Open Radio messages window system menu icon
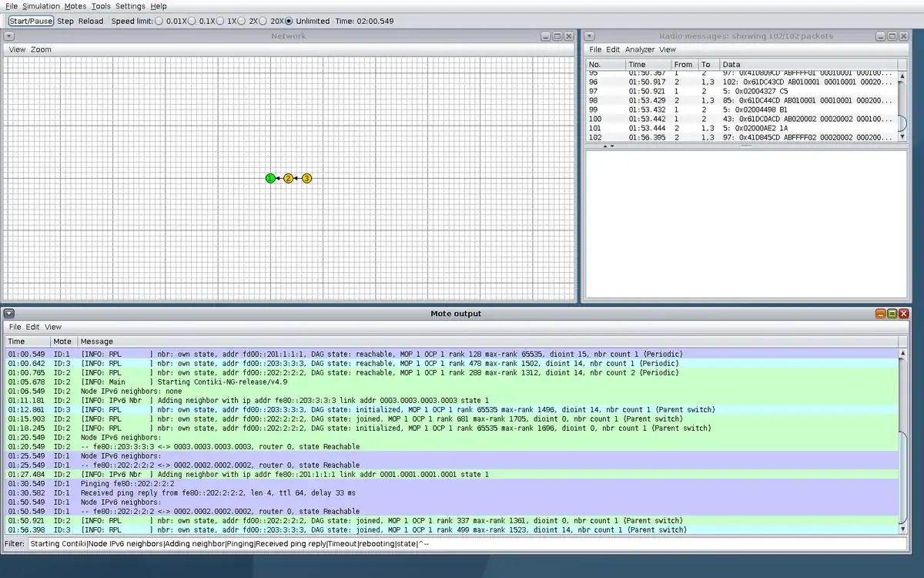 [x=589, y=36]
